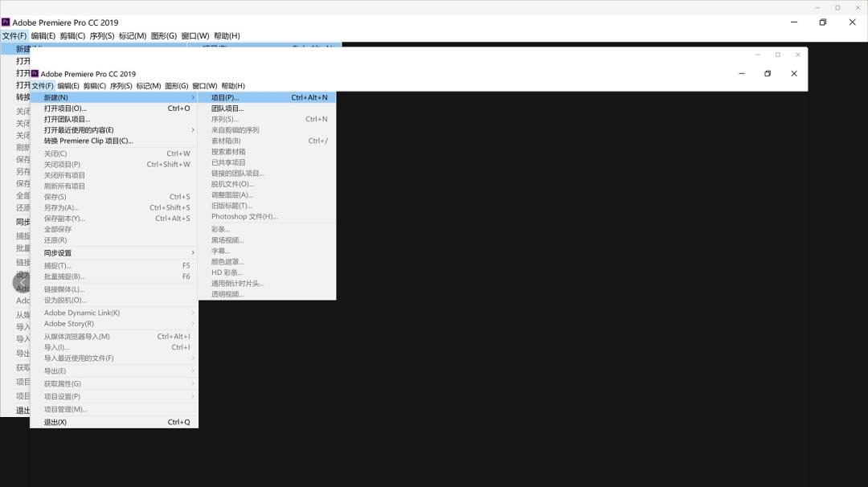The height and width of the screenshot is (487, 868).
Task: Open 帮助(H) menu in the back window
Action: coord(227,36)
